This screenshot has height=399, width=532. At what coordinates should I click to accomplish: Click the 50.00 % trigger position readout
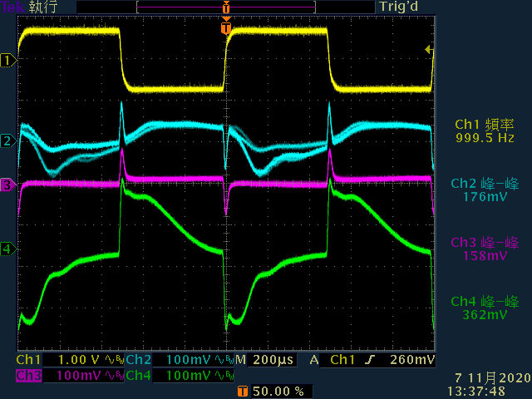click(278, 392)
